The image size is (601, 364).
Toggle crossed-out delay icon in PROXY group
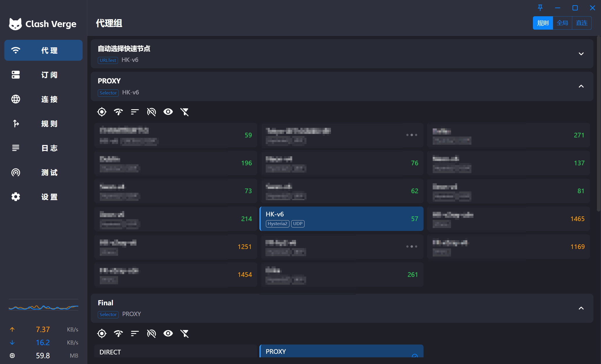(x=151, y=112)
